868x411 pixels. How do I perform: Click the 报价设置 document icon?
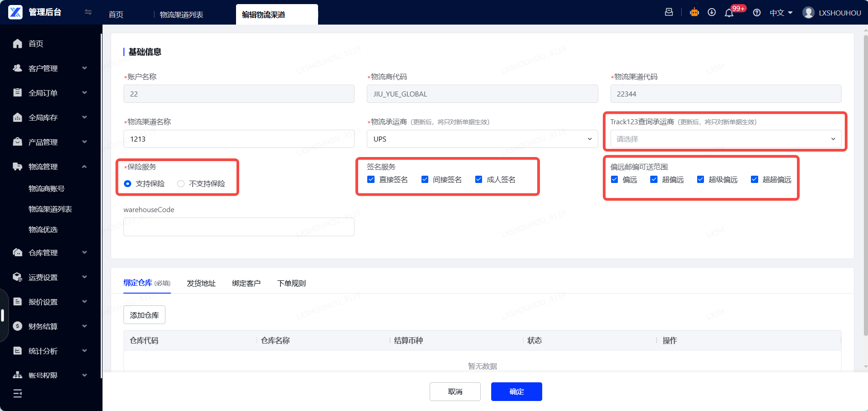[18, 302]
